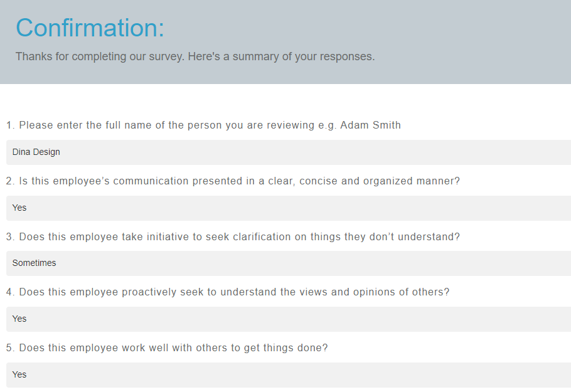Click the "Yes" answer for question 5

click(x=285, y=374)
